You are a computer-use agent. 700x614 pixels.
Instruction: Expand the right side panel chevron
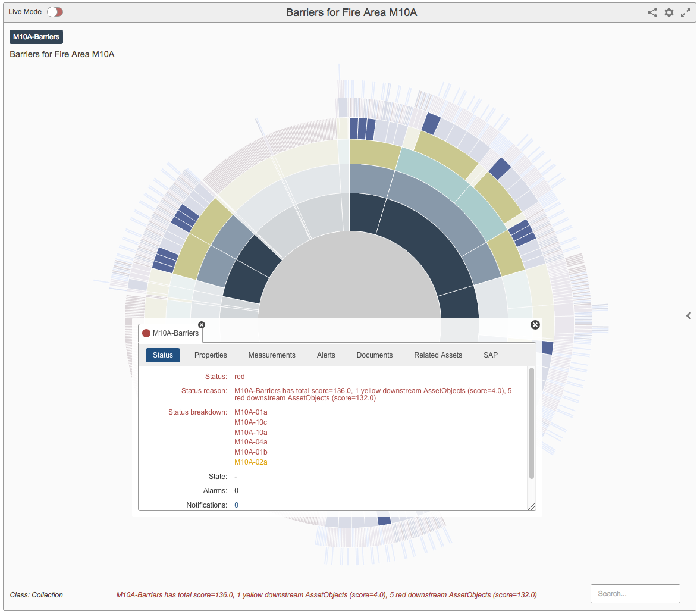coord(689,316)
